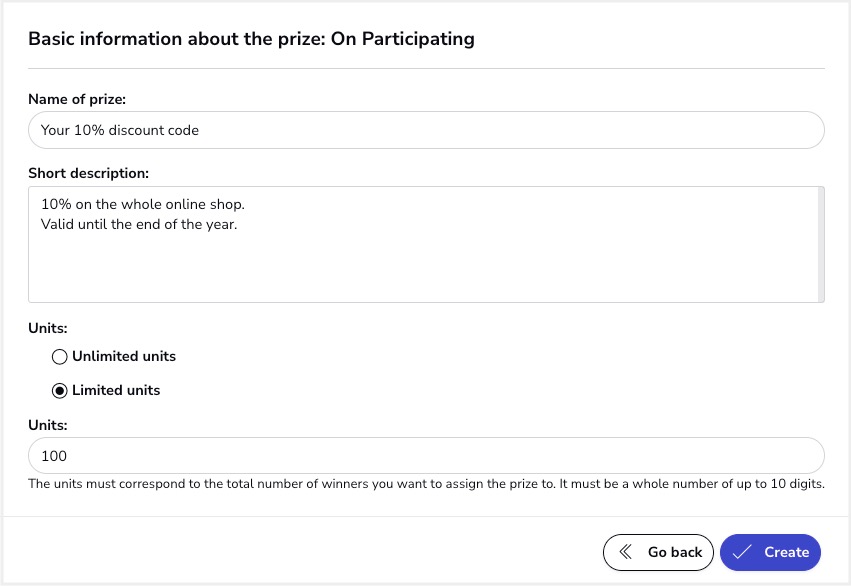Place cursor in "Valid until the end of the year." line
This screenshot has width=851, height=586.
pos(139,224)
